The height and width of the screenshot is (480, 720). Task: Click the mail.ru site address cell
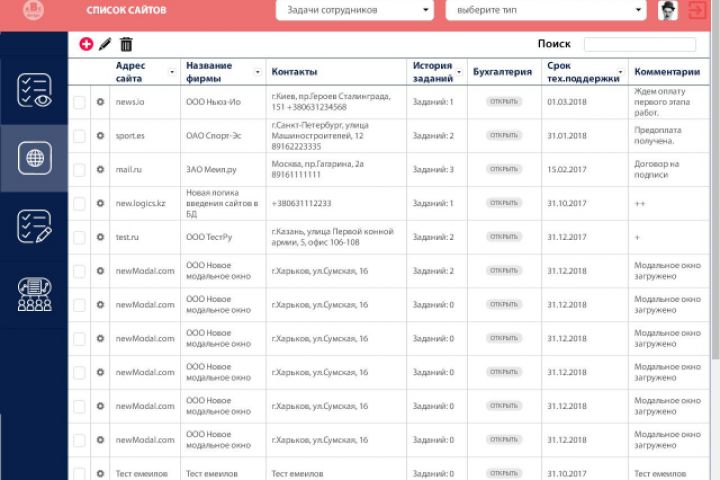pos(129,169)
